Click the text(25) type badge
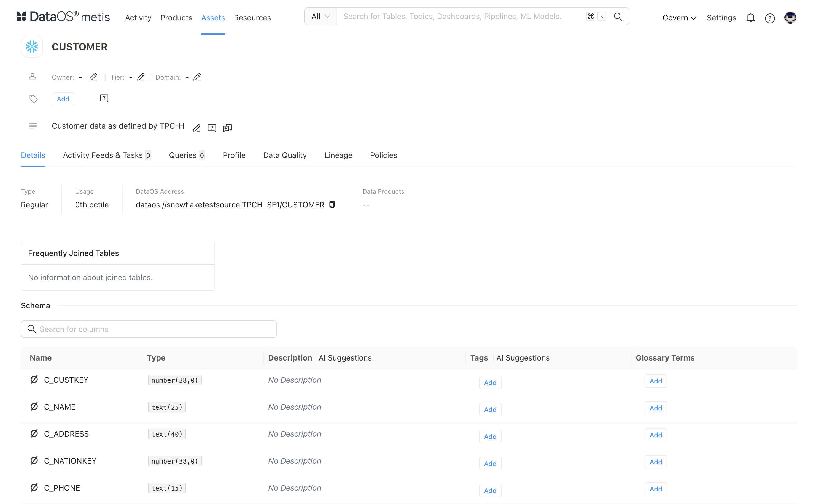813x504 pixels. (x=167, y=407)
